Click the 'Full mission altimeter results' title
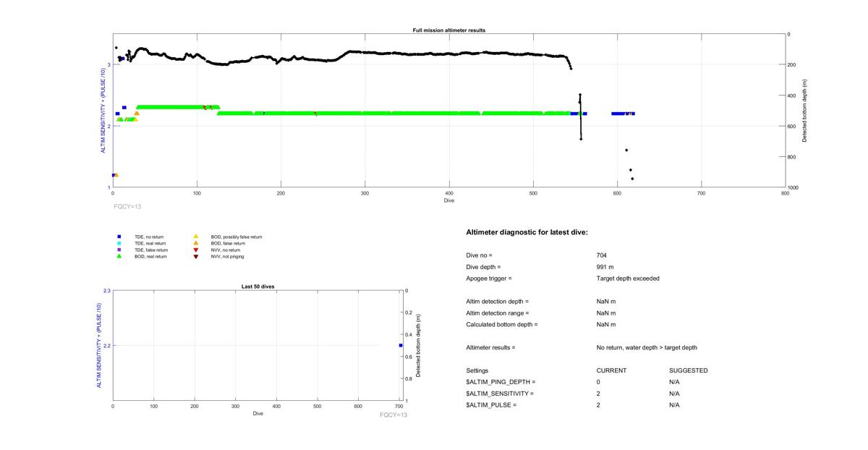868x450 pixels. 448,30
